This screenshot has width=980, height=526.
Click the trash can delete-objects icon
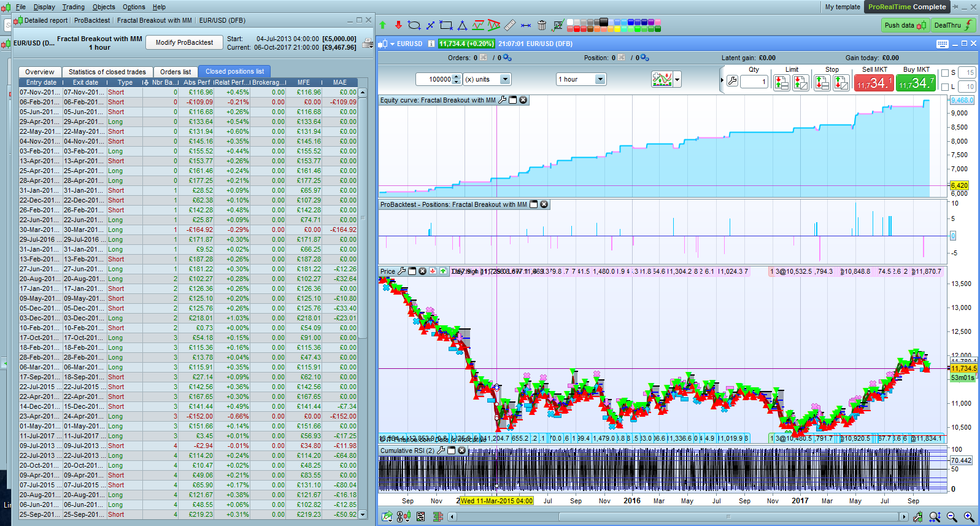(x=542, y=25)
